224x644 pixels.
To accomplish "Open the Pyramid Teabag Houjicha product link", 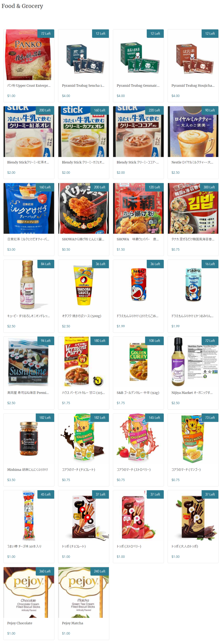I will tap(193, 86).
